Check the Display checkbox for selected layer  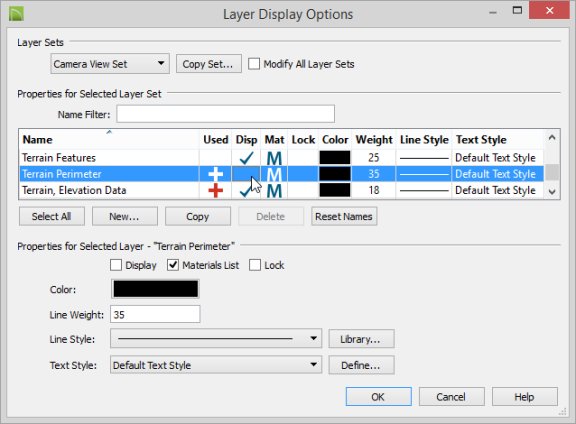pos(116,265)
